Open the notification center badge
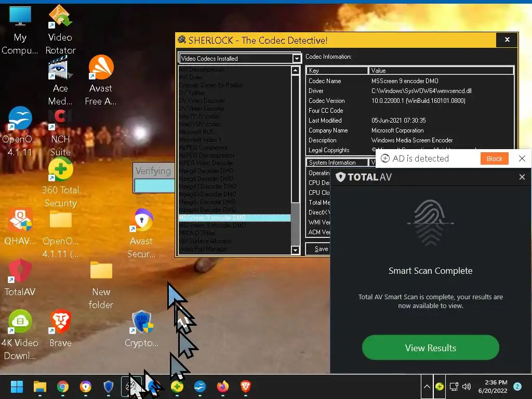 point(517,387)
